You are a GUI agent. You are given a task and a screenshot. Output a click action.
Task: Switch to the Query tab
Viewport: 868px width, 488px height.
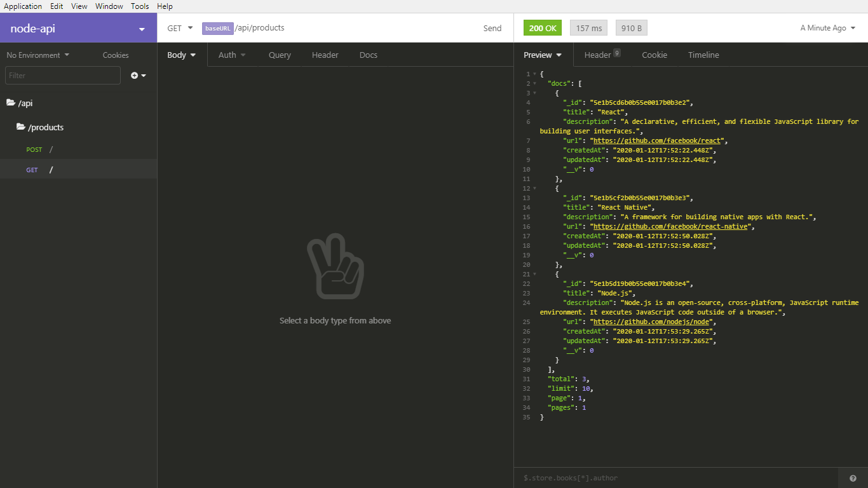(280, 55)
